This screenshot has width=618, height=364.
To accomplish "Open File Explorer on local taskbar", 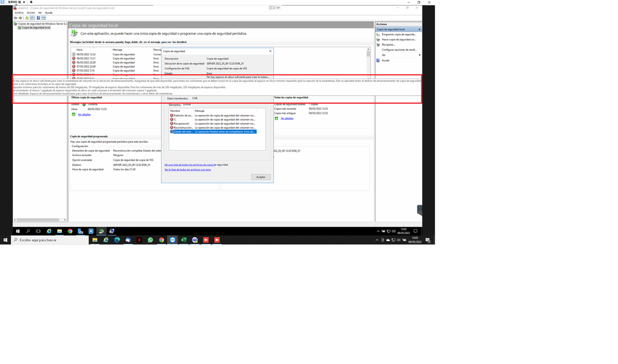I will [95, 240].
